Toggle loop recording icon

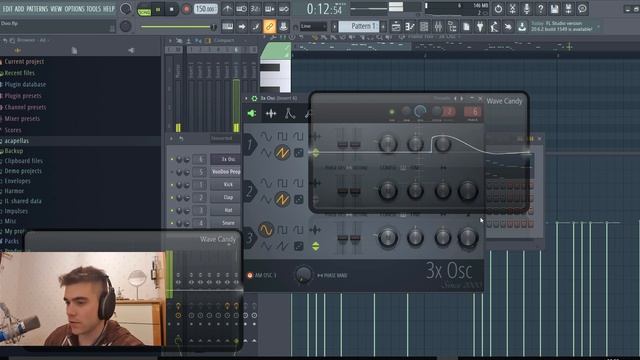click(x=284, y=9)
